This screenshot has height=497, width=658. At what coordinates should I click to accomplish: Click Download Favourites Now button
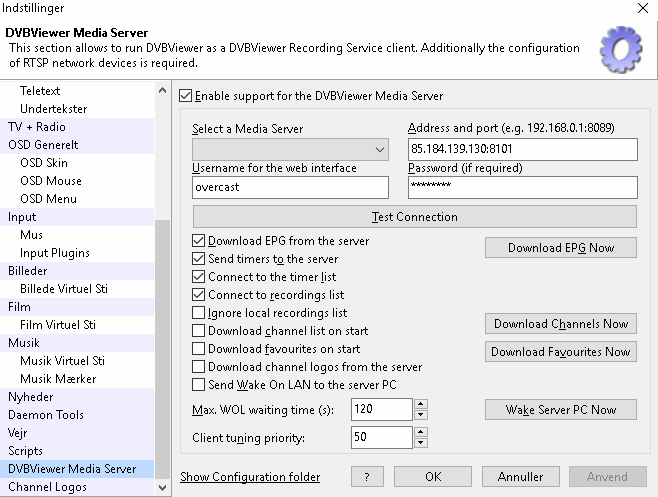pos(561,351)
